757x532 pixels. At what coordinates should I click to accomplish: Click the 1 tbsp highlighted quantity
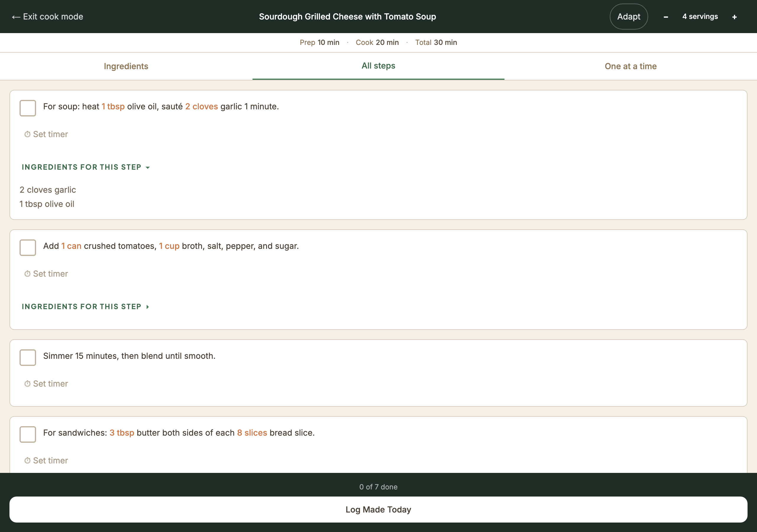(113, 106)
